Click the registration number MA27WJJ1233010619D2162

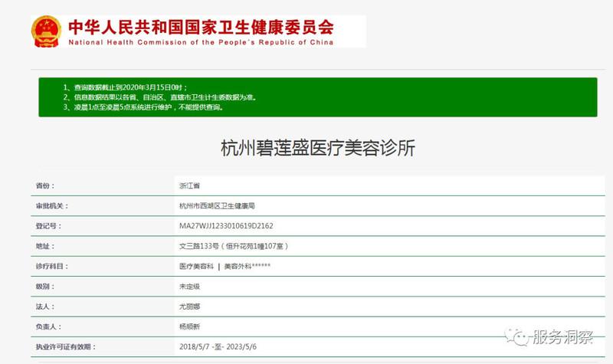225,226
